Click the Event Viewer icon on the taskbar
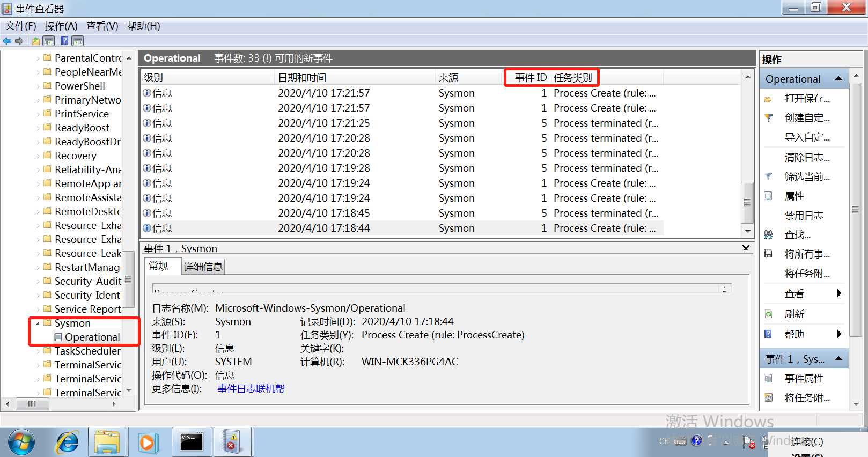Image resolution: width=868 pixels, height=457 pixels. click(x=233, y=443)
